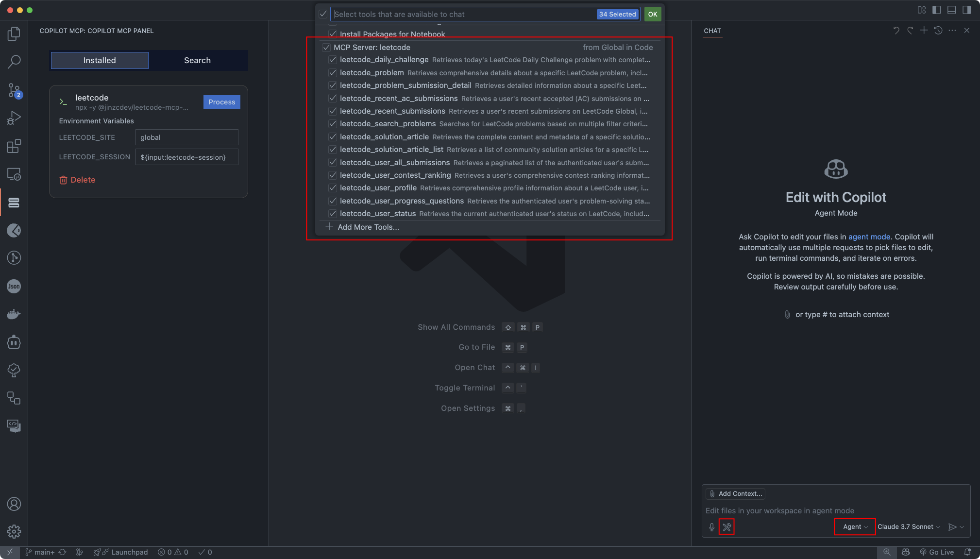
Task: Open the Search view icon
Action: pos(14,62)
